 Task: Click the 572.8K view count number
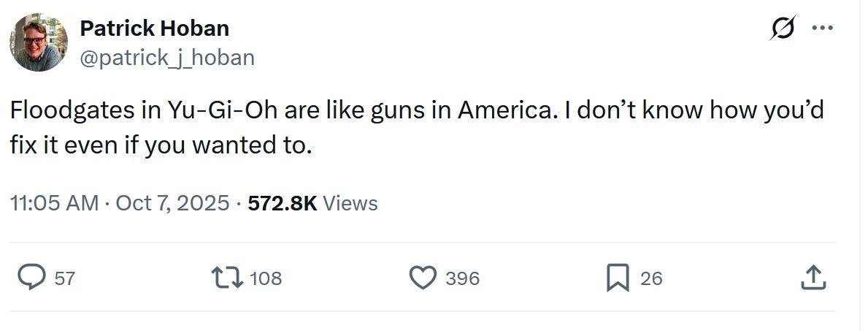pos(283,202)
